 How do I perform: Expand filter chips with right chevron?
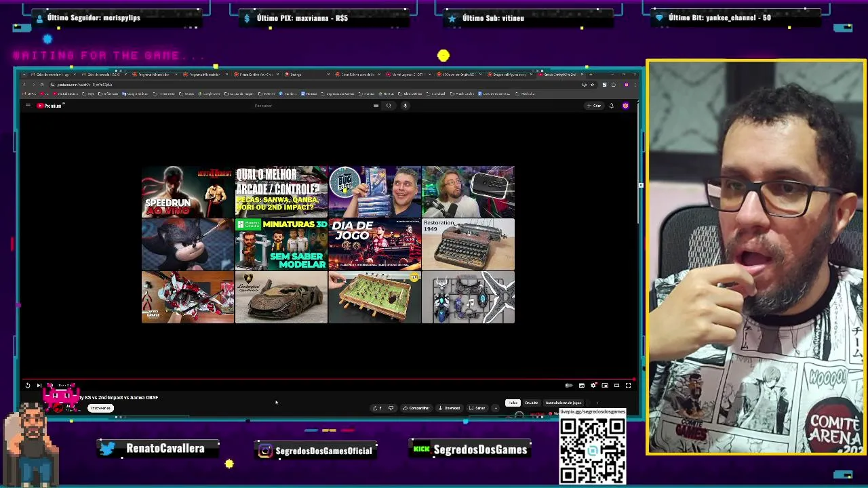(x=597, y=403)
